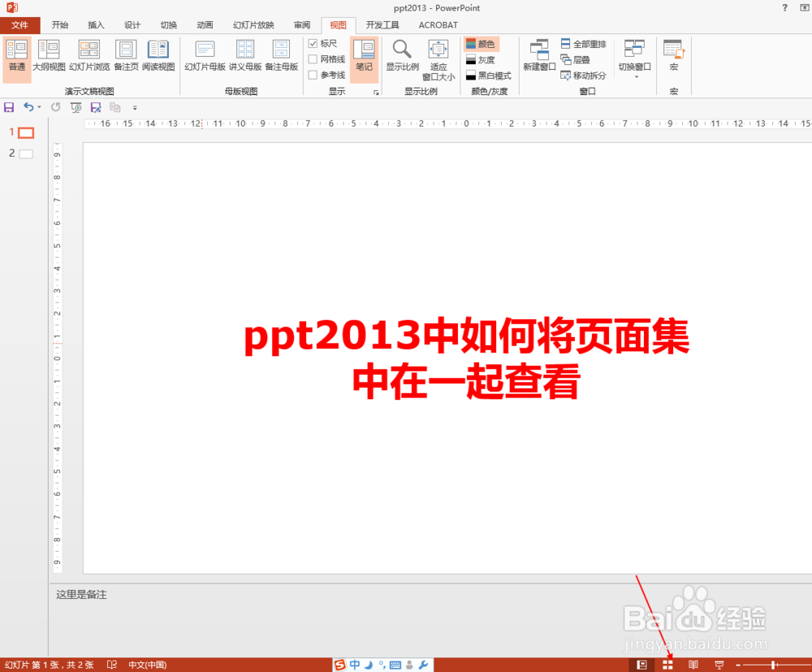Open 幻灯片母版 (Slide Master) view
This screenshot has height=672, width=812.
pos(204,54)
